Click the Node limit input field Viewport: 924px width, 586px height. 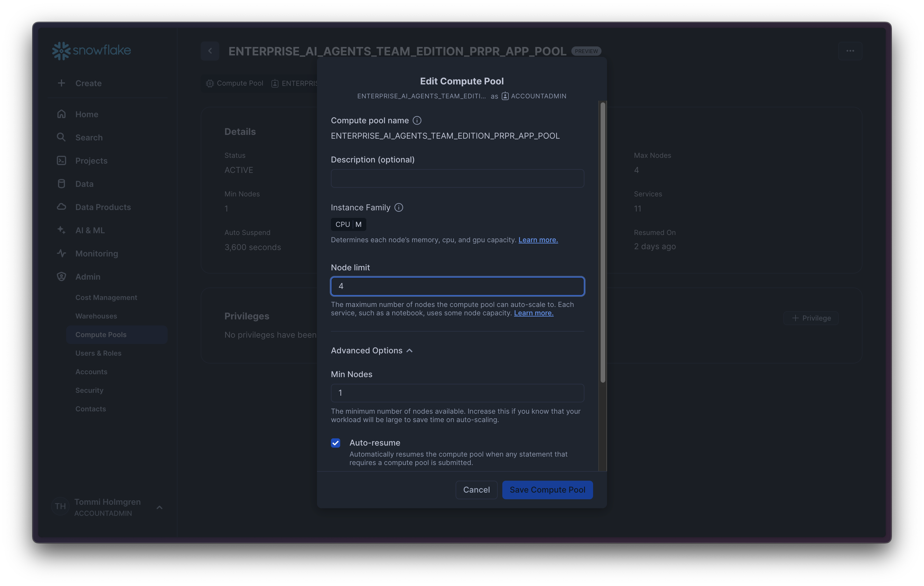point(457,286)
